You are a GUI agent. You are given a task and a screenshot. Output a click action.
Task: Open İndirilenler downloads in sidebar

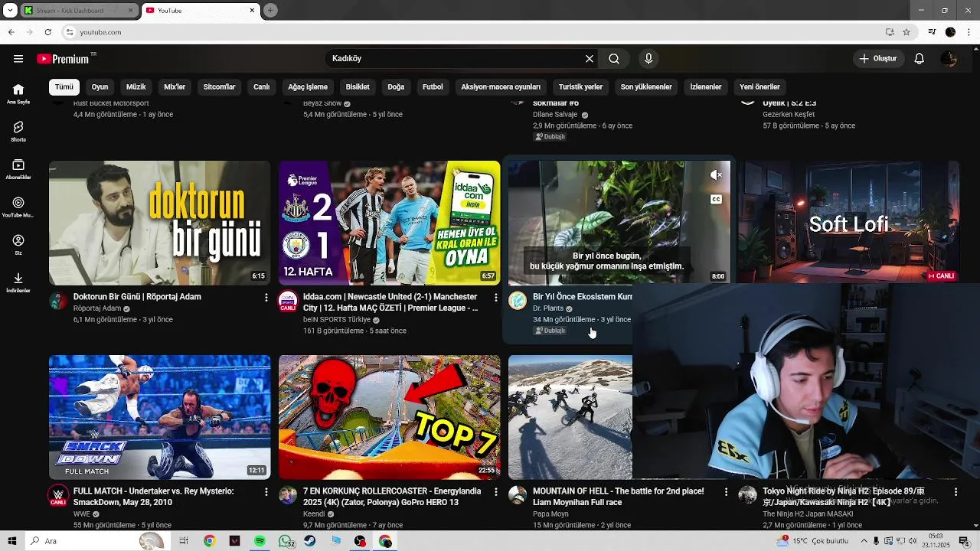point(18,282)
